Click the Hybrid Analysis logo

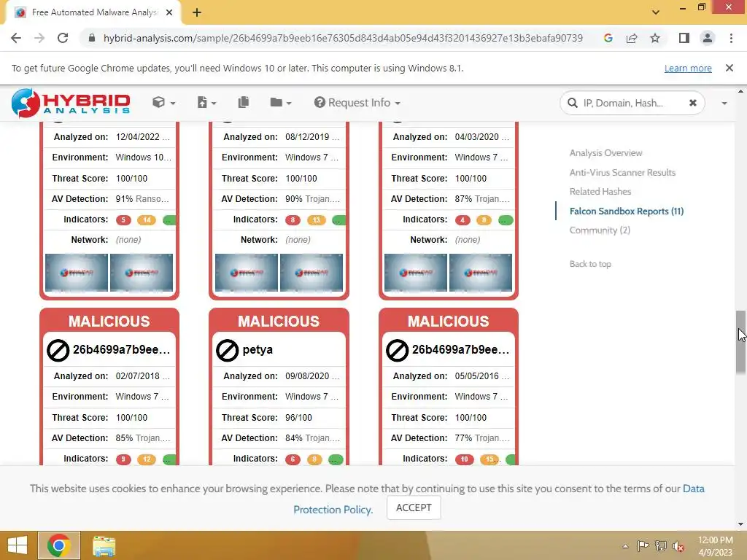(71, 102)
